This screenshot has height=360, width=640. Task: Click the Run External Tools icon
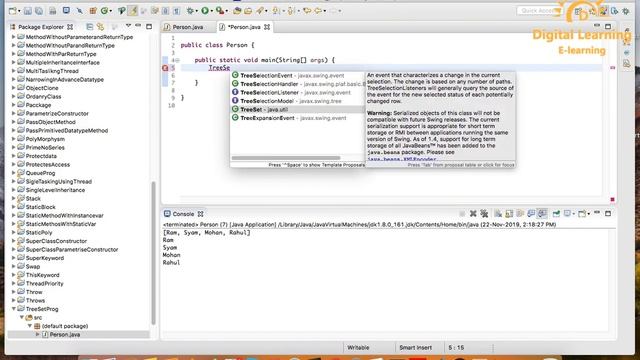pyautogui.click(x=220, y=11)
